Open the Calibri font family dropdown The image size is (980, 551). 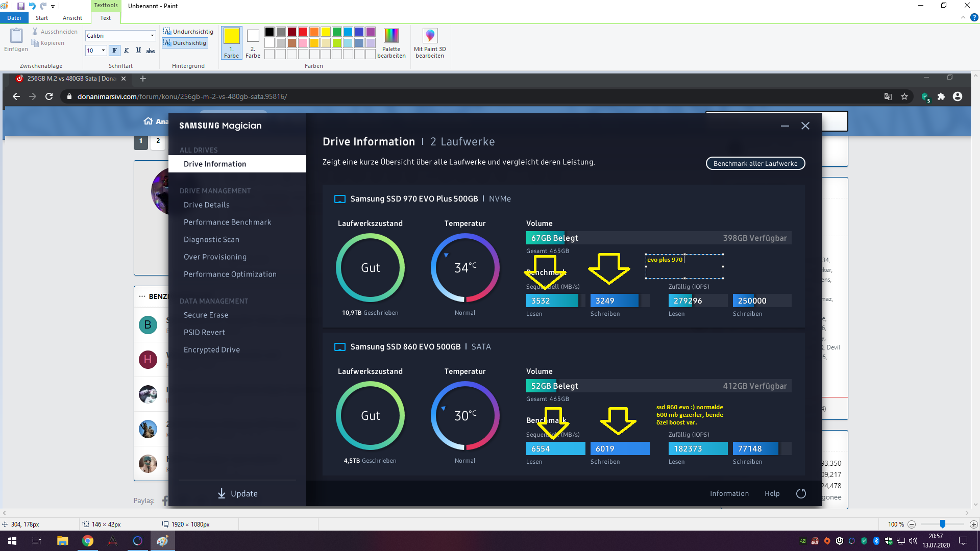152,36
